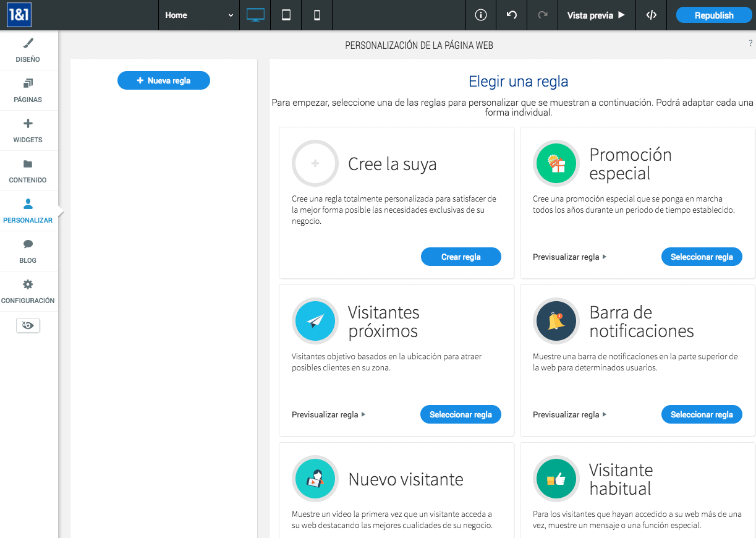The width and height of the screenshot is (756, 538).
Task: Open the developer code mode icon
Action: [652, 15]
